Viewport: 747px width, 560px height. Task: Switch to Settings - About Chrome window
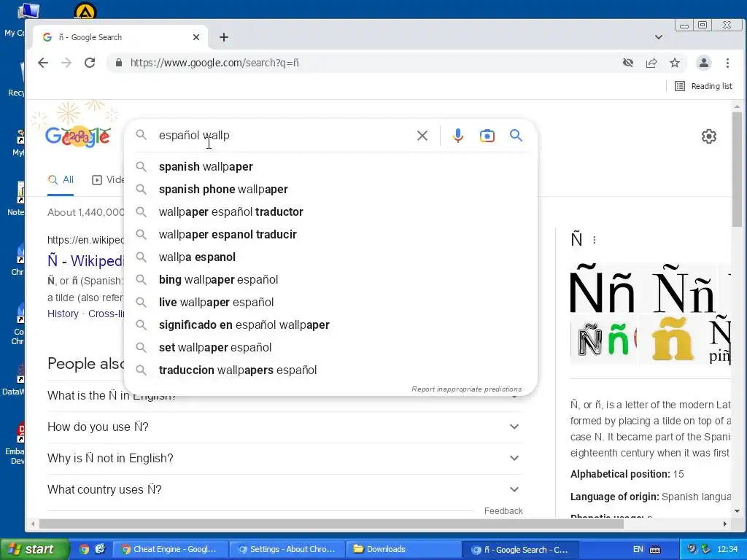[x=287, y=550]
